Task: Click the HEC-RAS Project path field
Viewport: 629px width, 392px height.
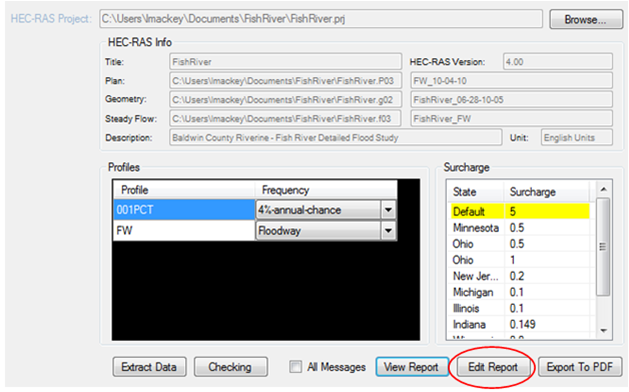Action: tap(321, 19)
